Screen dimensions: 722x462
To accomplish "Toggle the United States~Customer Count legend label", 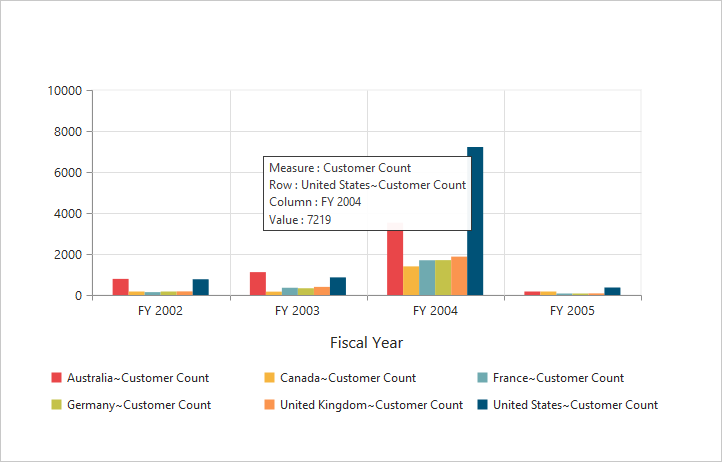I will click(x=575, y=405).
